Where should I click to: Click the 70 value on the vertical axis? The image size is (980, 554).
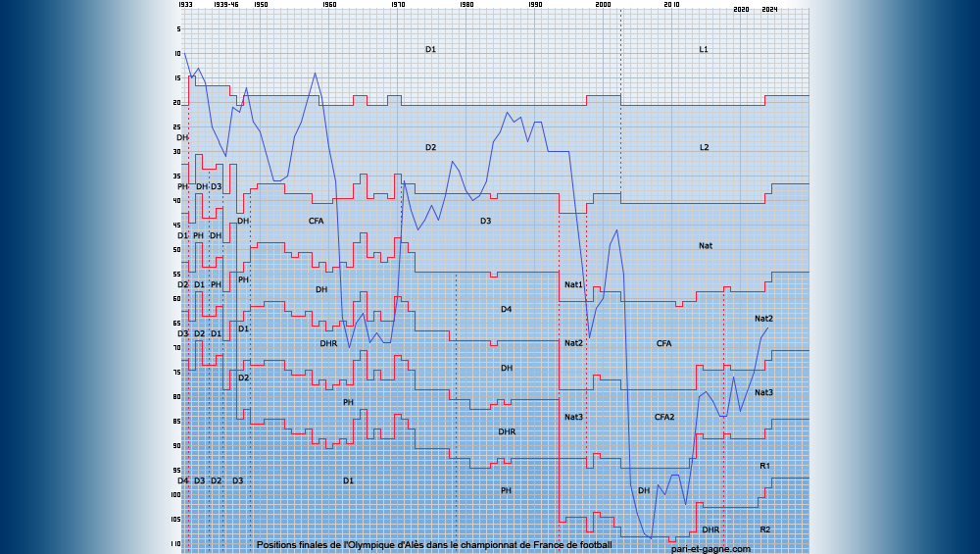[x=176, y=348]
